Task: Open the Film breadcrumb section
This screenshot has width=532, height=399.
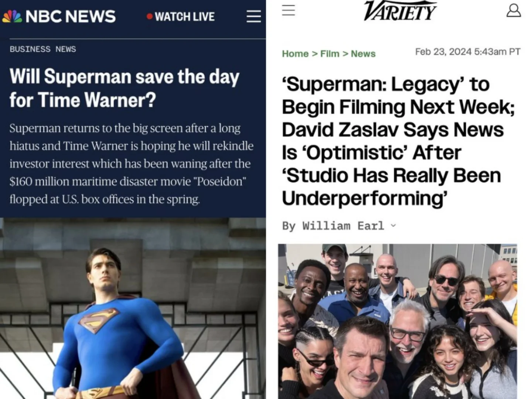Action: 330,54
